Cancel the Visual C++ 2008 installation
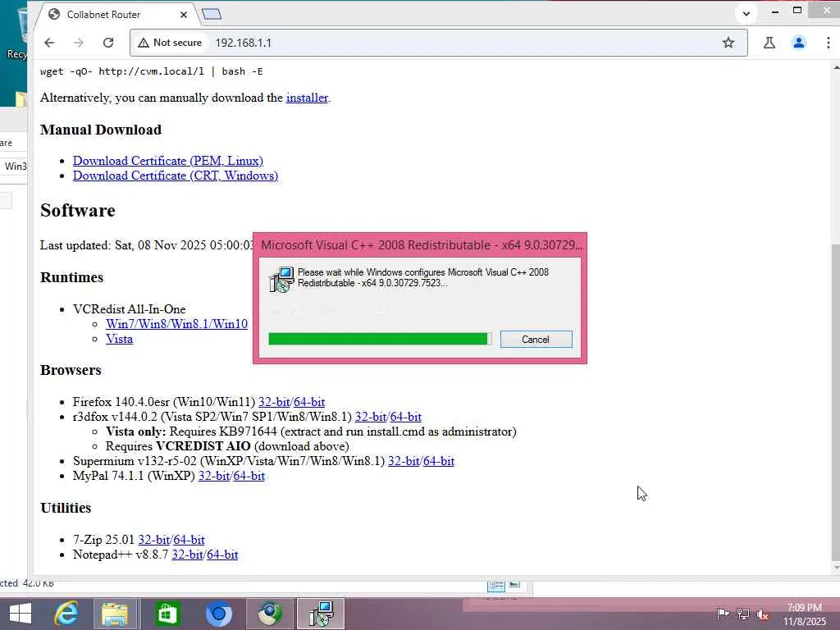Viewport: 840px width, 630px height. (x=536, y=339)
